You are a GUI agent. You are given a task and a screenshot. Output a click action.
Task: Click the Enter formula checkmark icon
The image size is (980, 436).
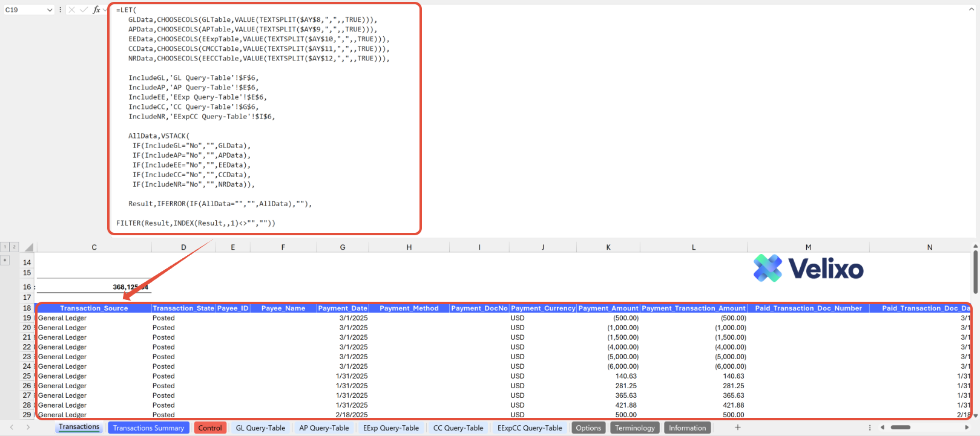pos(84,10)
